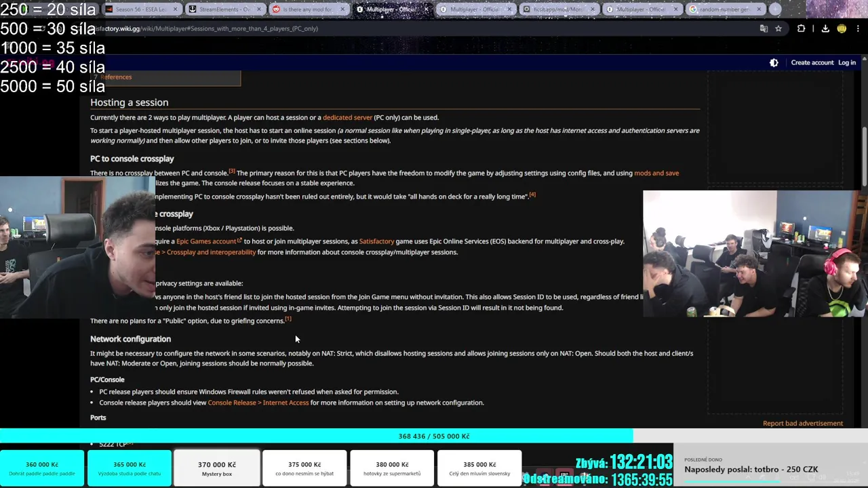
Task: Click the PC/Console subheading
Action: click(x=107, y=380)
